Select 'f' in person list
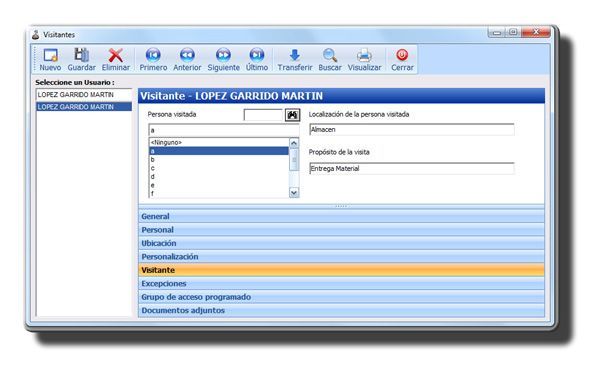This screenshot has height=376, width=600. click(x=219, y=194)
